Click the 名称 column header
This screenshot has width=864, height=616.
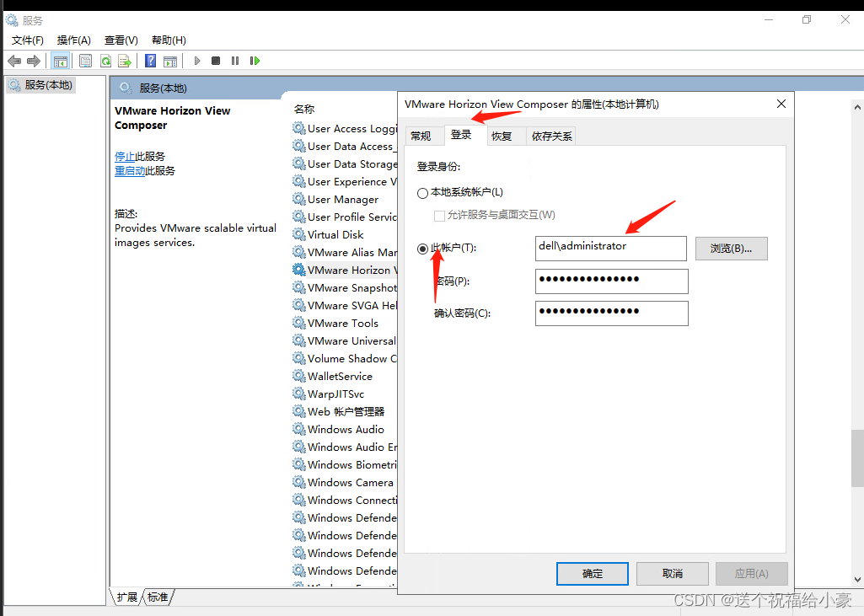(x=304, y=109)
